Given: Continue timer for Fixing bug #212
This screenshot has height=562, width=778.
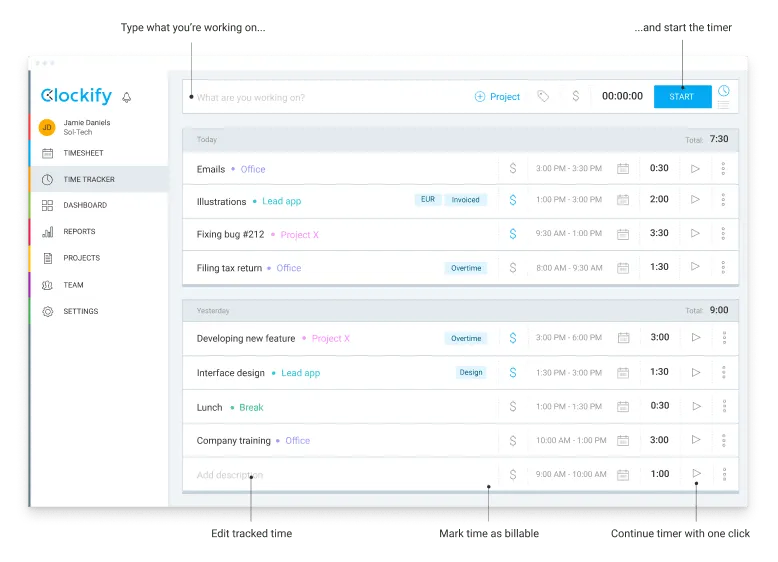Looking at the screenshot, I should (x=695, y=233).
